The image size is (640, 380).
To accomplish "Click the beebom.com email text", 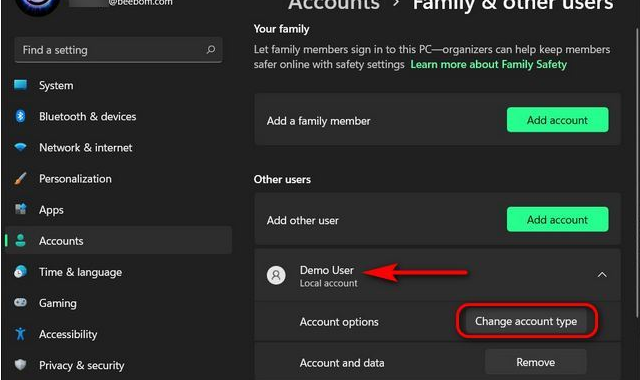I will [x=140, y=3].
